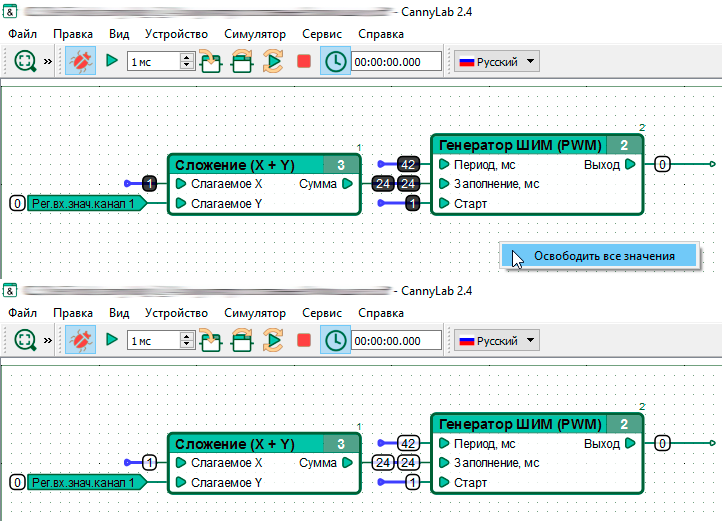The width and height of the screenshot is (722, 521).
Task: Expand toolbar overflow chevron in upper window
Action: (48, 61)
